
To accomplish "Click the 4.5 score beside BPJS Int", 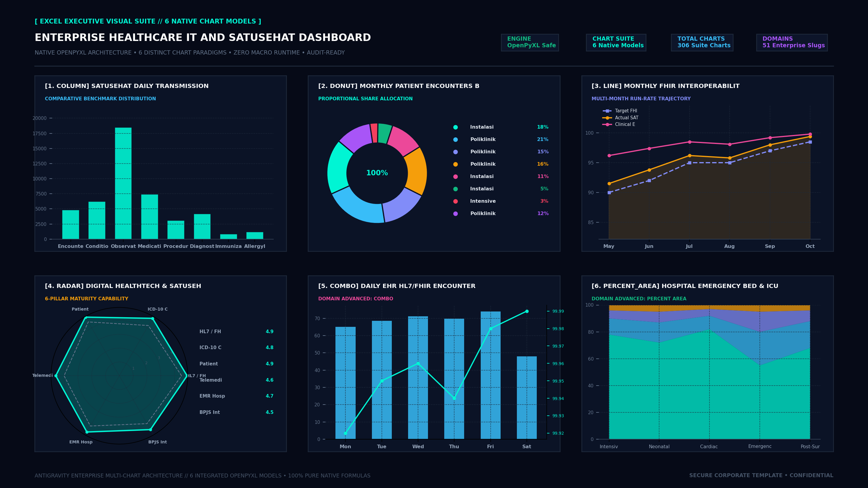I will tap(269, 413).
